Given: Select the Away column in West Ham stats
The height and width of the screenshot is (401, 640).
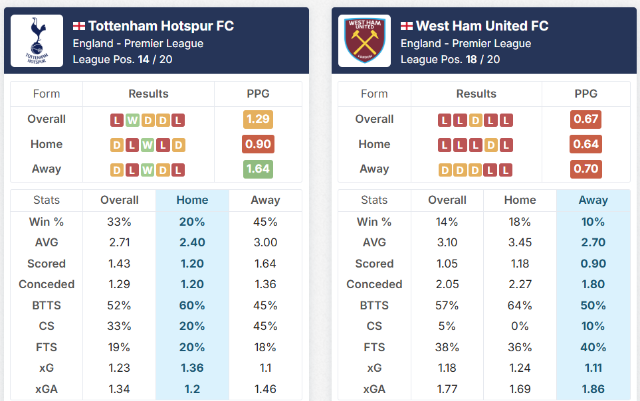Looking at the screenshot, I should pos(592,200).
